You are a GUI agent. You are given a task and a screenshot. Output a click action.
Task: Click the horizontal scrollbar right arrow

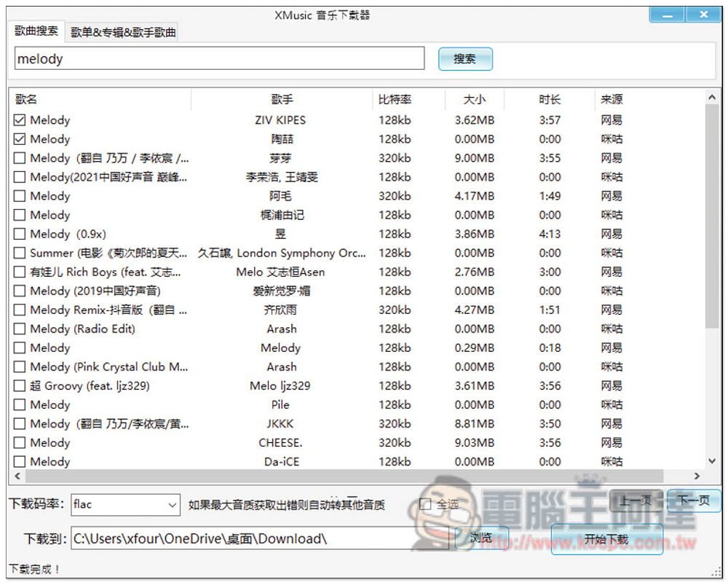(697, 476)
